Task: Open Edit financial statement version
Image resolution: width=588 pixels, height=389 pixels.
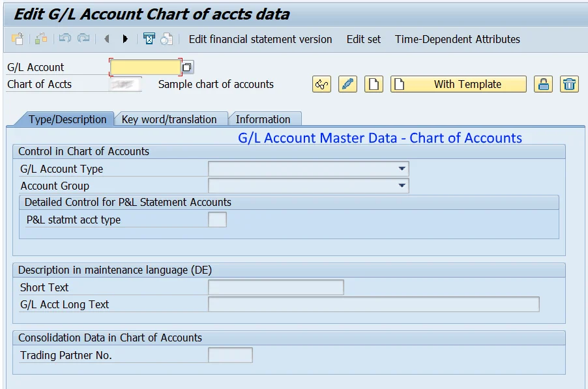Action: (x=260, y=39)
